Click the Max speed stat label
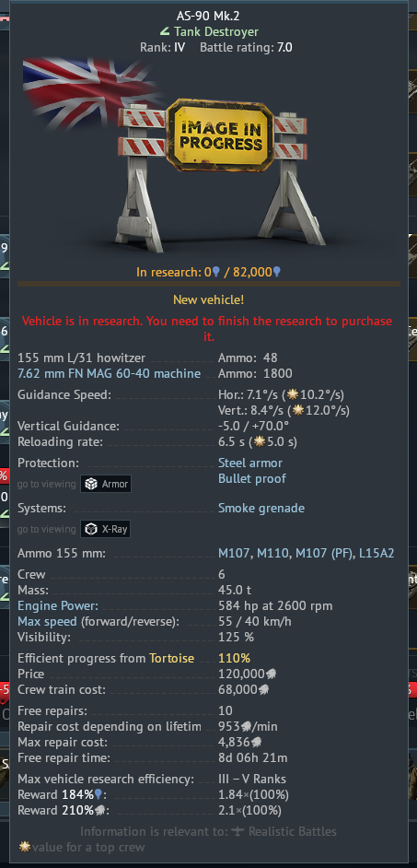Screen dimensions: 417x868 pyautogui.click(x=47, y=621)
